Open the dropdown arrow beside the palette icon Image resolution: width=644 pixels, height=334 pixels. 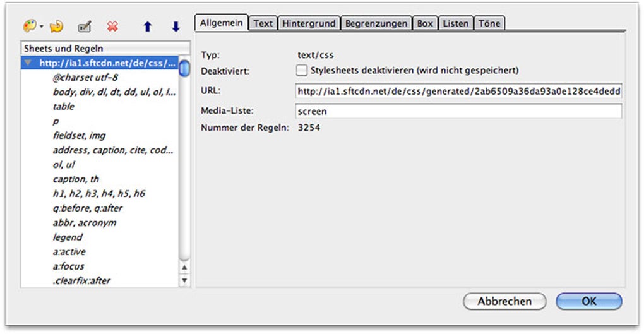tap(42, 27)
